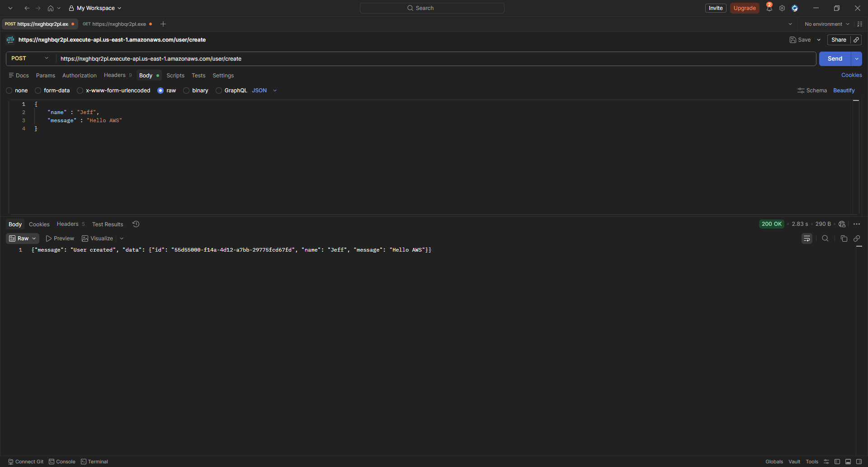
Task: Open the settings gear icon
Action: tap(782, 8)
